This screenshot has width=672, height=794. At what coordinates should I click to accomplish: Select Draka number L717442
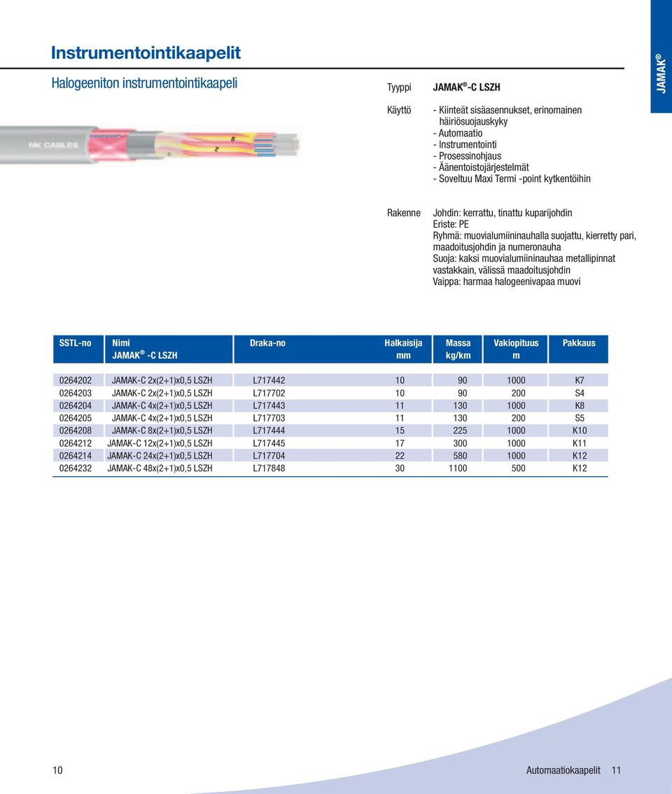click(x=269, y=380)
